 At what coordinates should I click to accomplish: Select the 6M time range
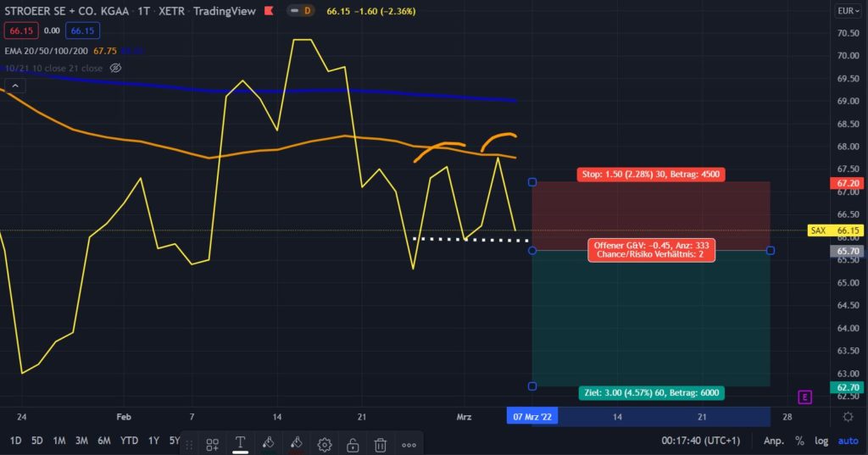click(104, 441)
